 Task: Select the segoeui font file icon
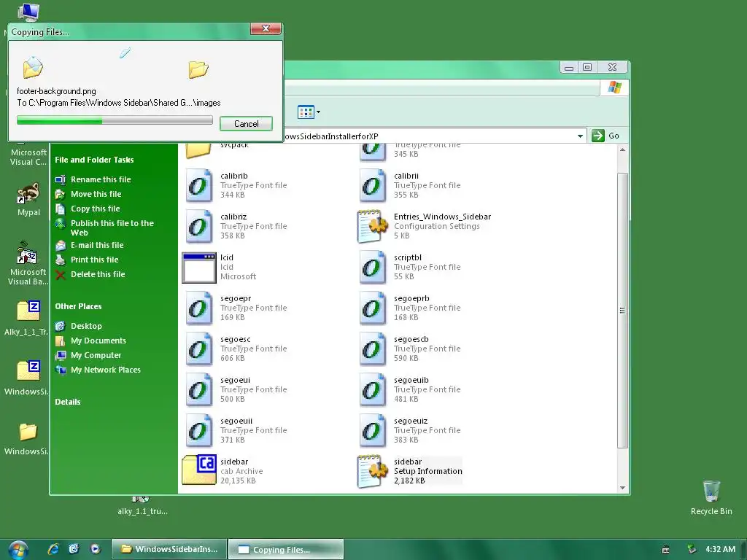pos(198,391)
